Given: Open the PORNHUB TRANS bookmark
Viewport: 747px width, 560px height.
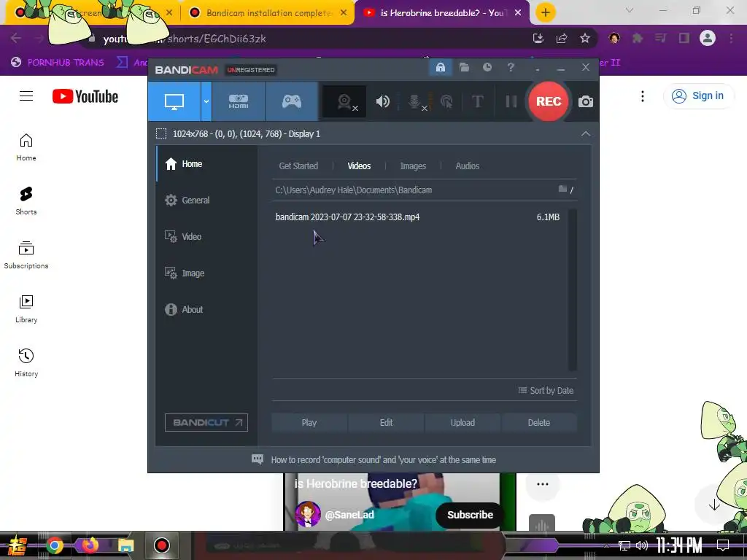Looking at the screenshot, I should (x=58, y=63).
